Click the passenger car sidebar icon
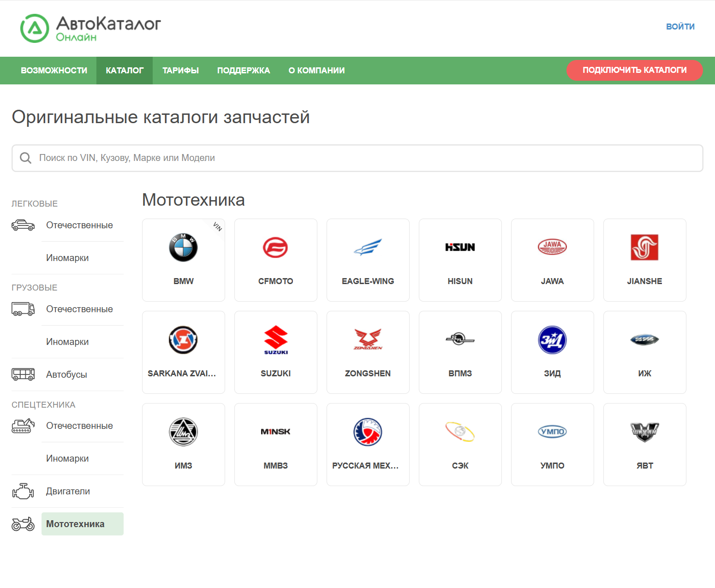Image resolution: width=715 pixels, height=588 pixels. point(23,225)
